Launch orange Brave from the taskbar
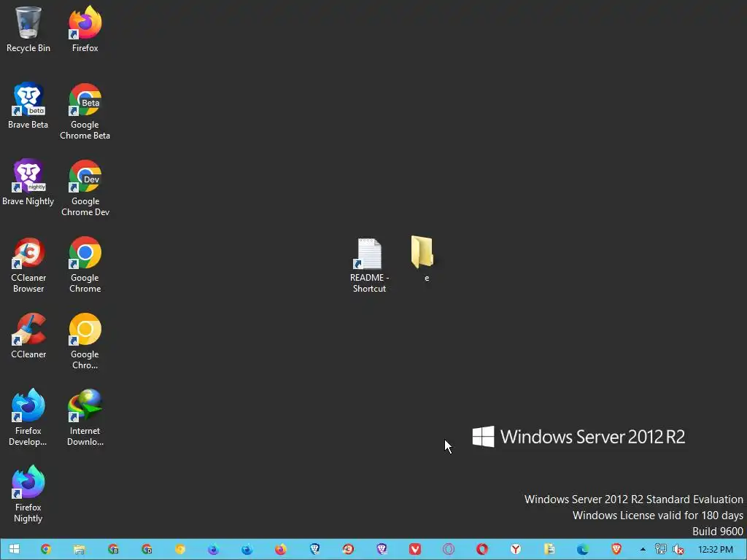Image resolution: width=747 pixels, height=560 pixels. click(616, 549)
